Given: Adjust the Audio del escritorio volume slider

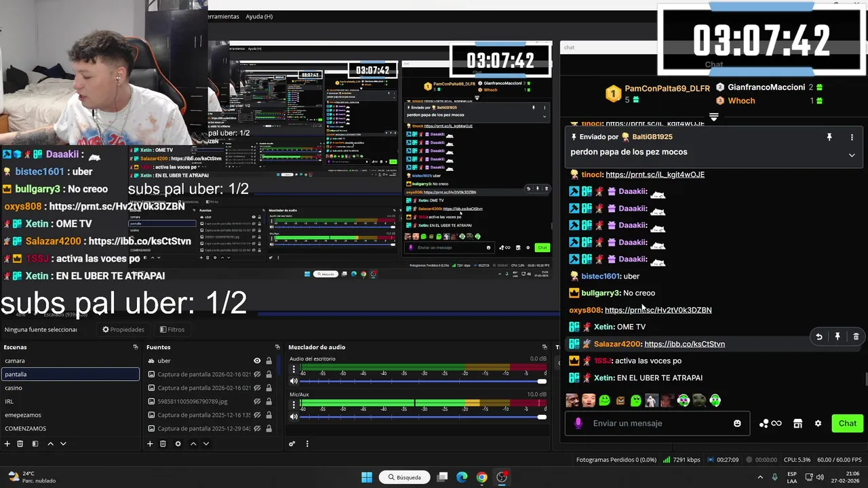Looking at the screenshot, I should click(x=423, y=381).
